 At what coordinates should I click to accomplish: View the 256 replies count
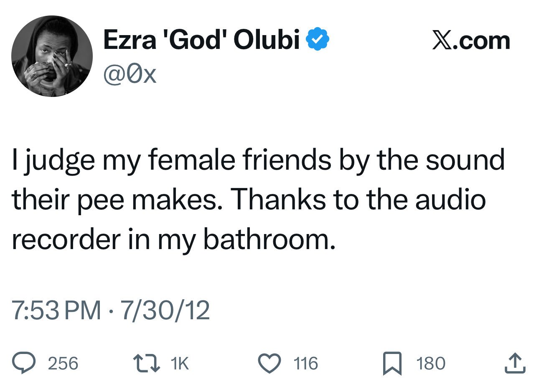[x=63, y=363]
